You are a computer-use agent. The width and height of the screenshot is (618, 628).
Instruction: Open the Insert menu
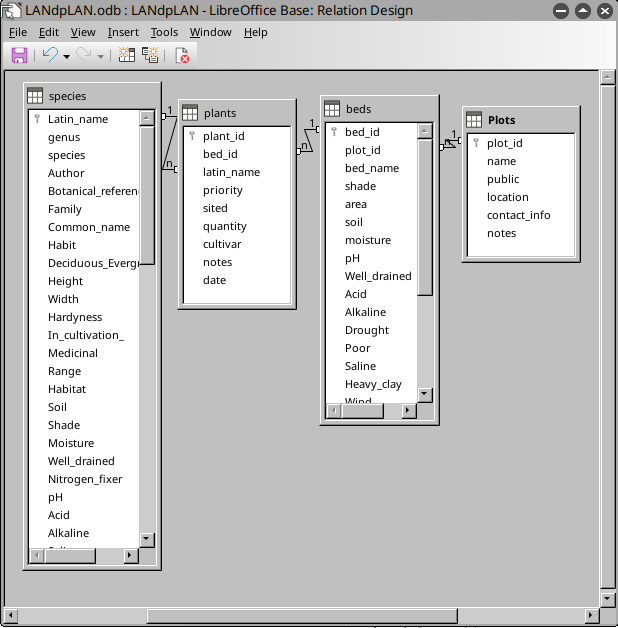(x=123, y=32)
